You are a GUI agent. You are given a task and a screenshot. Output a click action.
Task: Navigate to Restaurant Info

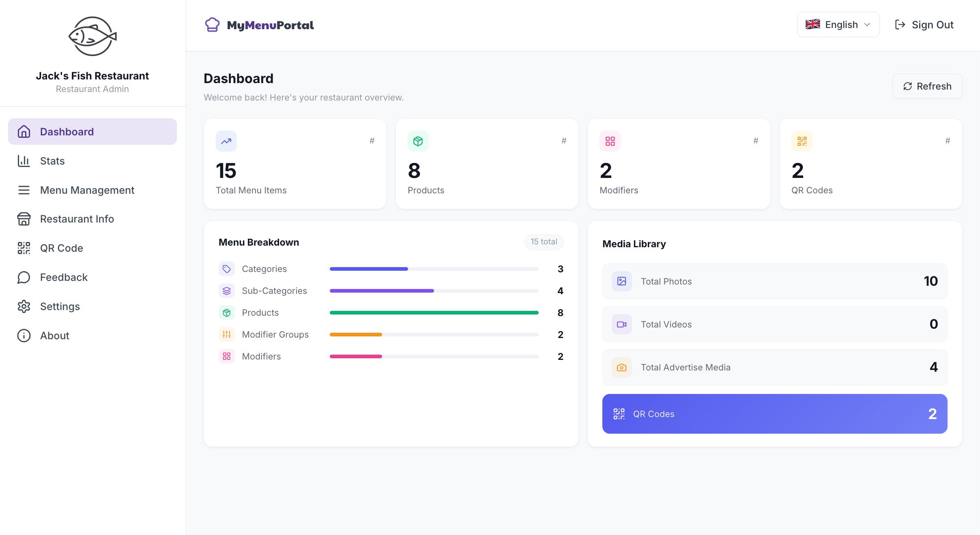coord(92,219)
